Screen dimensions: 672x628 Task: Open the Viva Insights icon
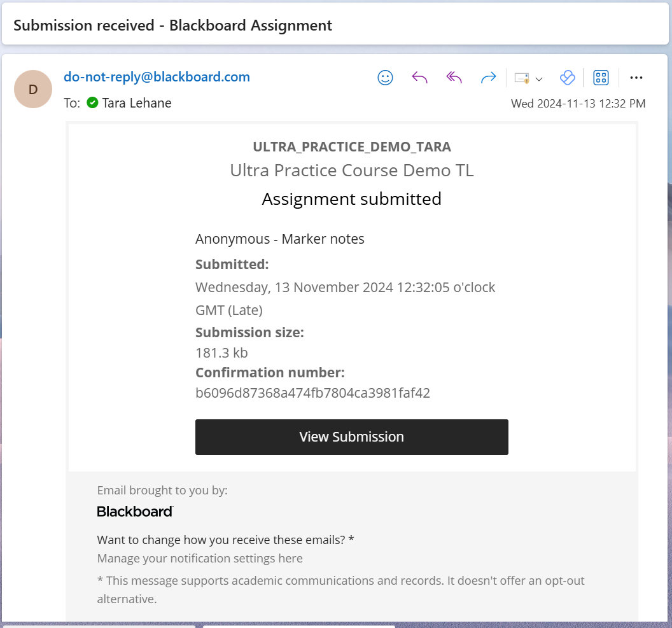(x=567, y=78)
